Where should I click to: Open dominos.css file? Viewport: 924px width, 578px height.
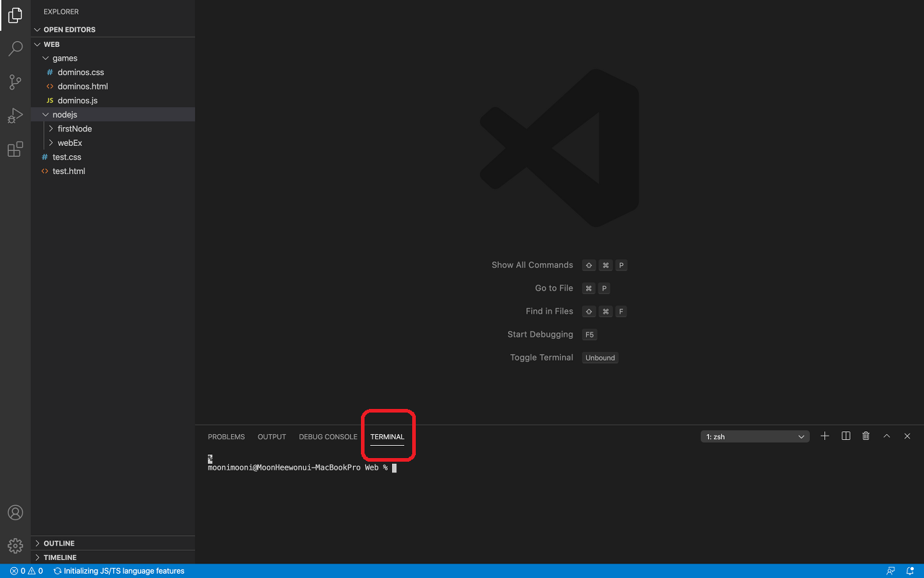tap(113, 72)
